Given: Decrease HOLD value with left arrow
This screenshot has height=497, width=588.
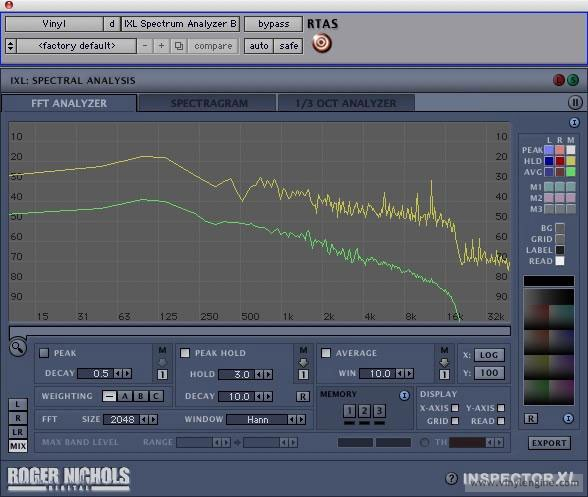Looking at the screenshot, I should coord(259,374).
